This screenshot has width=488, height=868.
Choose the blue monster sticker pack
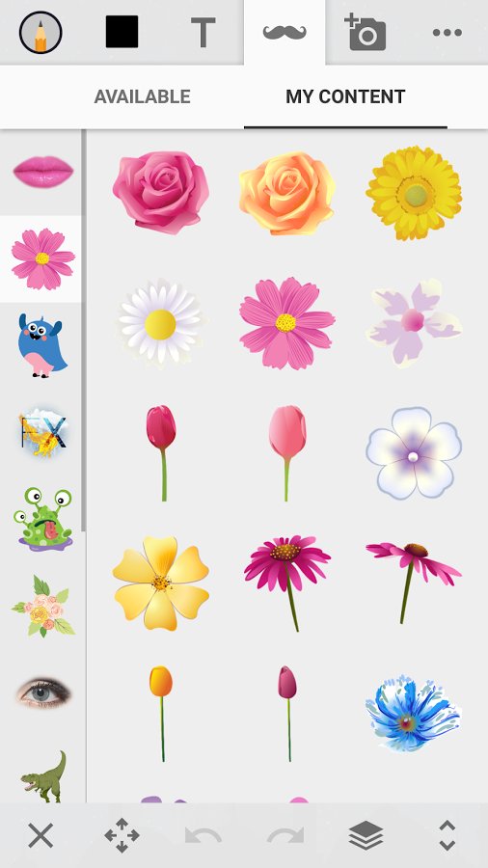(x=42, y=345)
